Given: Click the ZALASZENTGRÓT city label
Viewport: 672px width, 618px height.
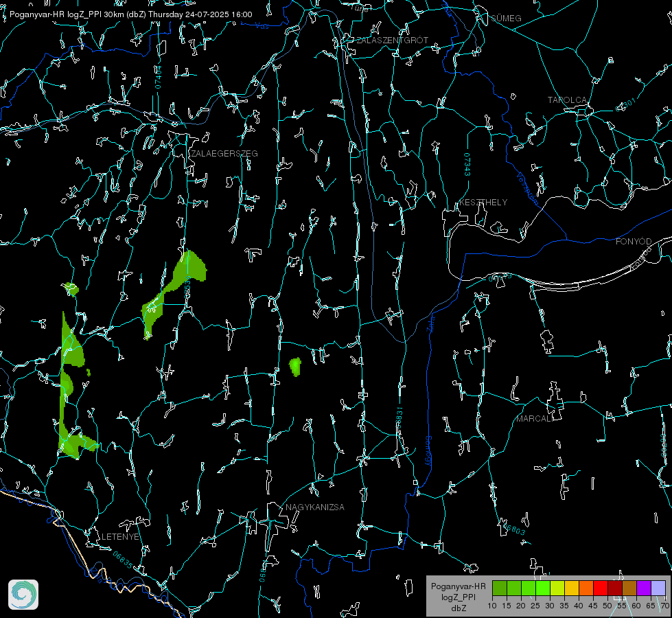Looking at the screenshot, I should (x=392, y=41).
